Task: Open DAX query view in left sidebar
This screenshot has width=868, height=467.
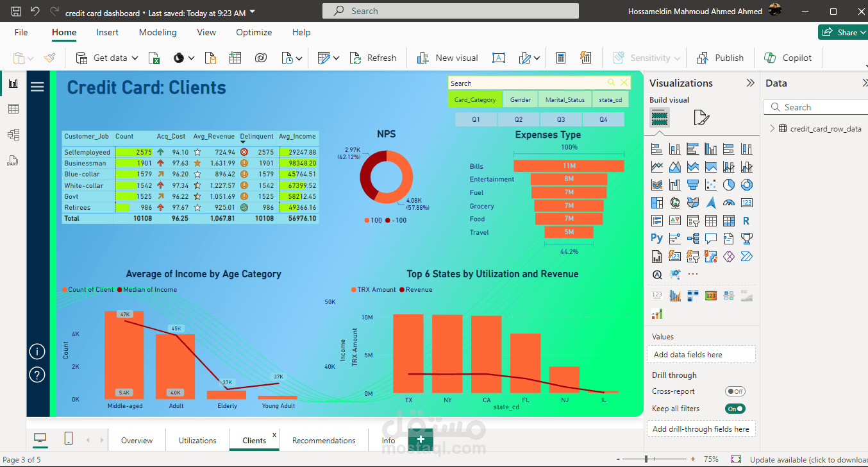Action: [x=13, y=160]
